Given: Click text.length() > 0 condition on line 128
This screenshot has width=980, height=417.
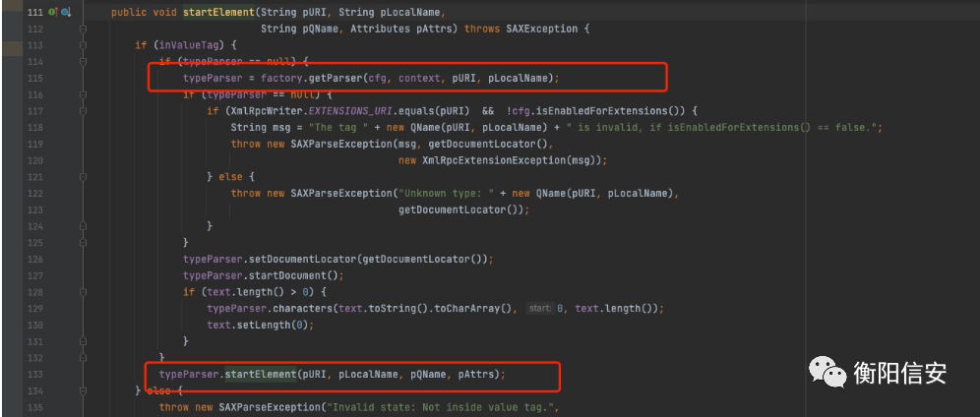Looking at the screenshot, I should [x=258, y=291].
